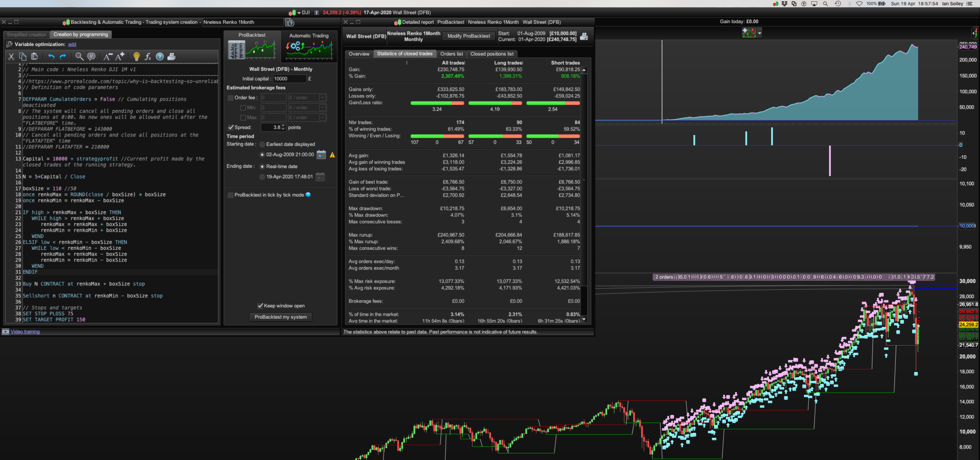Image resolution: width=980 pixels, height=460 pixels.
Task: Click ProBacktest my system button
Action: point(281,317)
